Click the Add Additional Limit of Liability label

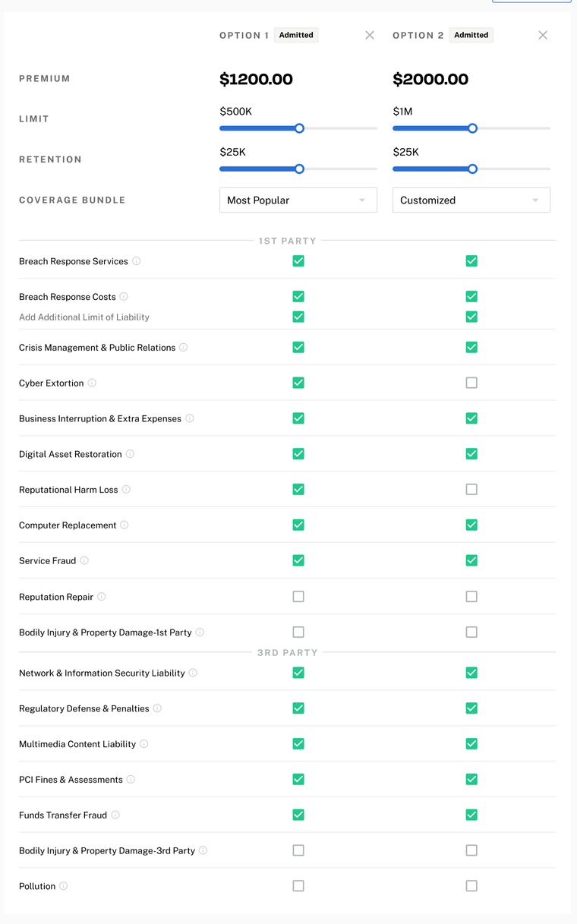click(x=84, y=317)
